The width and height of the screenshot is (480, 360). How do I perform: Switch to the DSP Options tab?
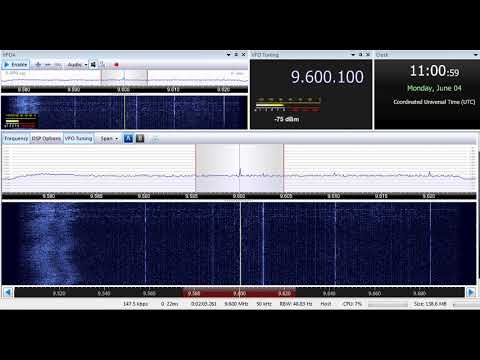(x=46, y=138)
